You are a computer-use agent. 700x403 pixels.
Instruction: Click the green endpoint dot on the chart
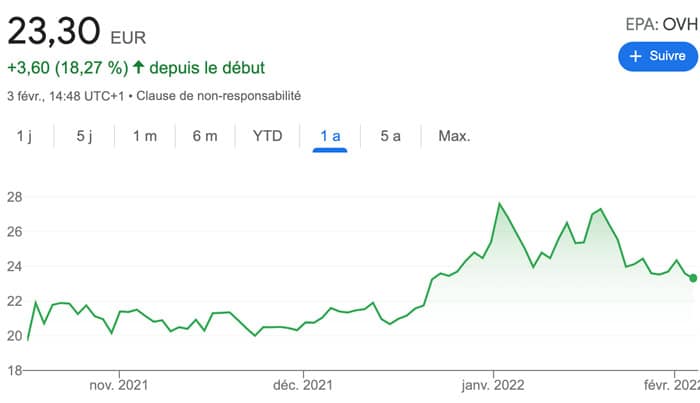pyautogui.click(x=692, y=278)
